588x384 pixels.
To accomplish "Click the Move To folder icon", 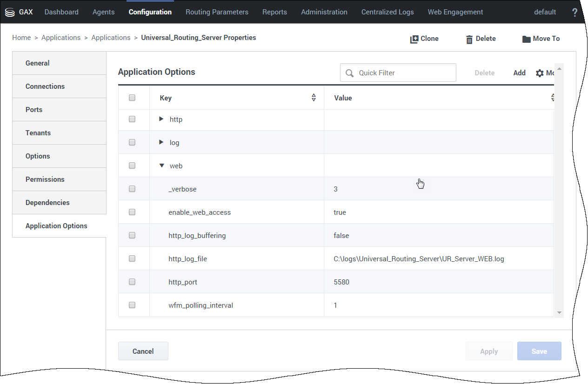I will coord(526,39).
